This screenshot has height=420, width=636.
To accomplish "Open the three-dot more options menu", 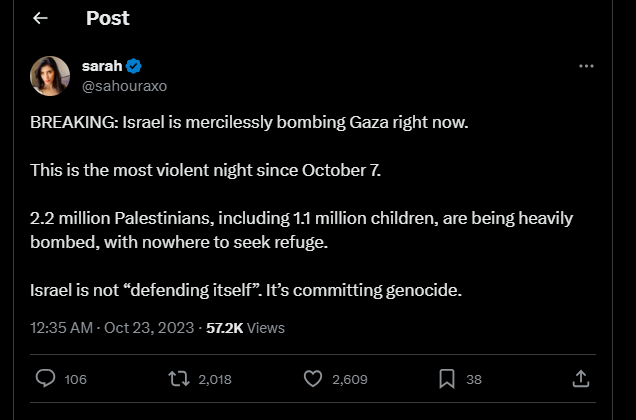I will point(586,66).
